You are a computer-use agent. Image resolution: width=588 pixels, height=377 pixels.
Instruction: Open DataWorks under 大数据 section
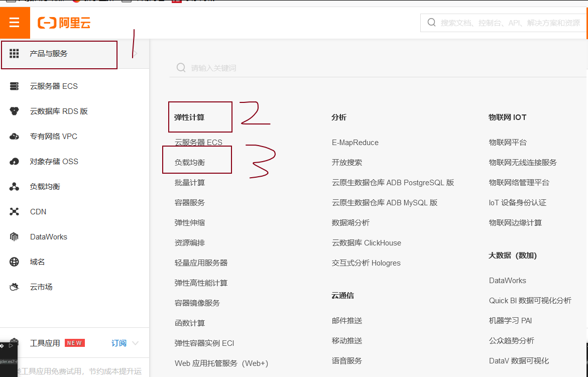[507, 280]
